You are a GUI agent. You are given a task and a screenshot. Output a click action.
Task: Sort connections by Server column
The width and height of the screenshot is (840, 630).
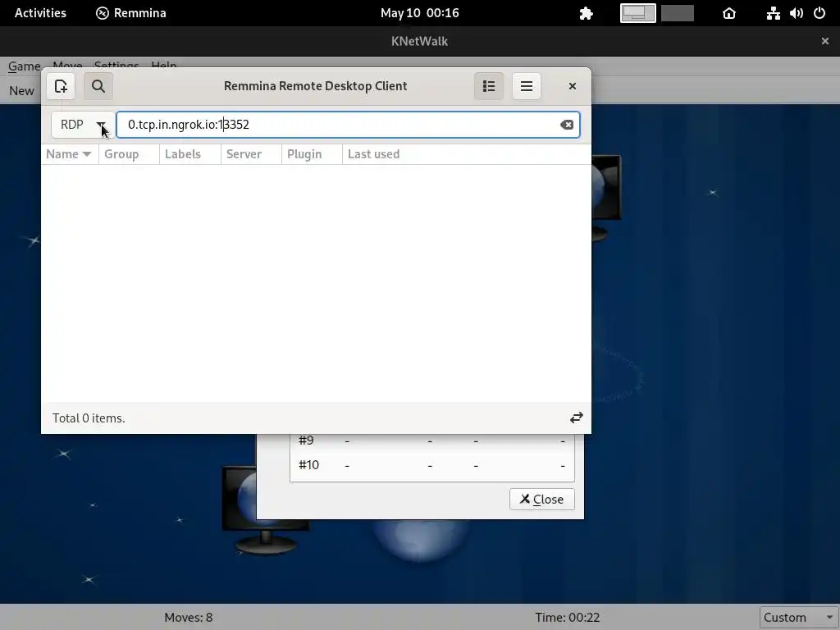tap(251, 154)
